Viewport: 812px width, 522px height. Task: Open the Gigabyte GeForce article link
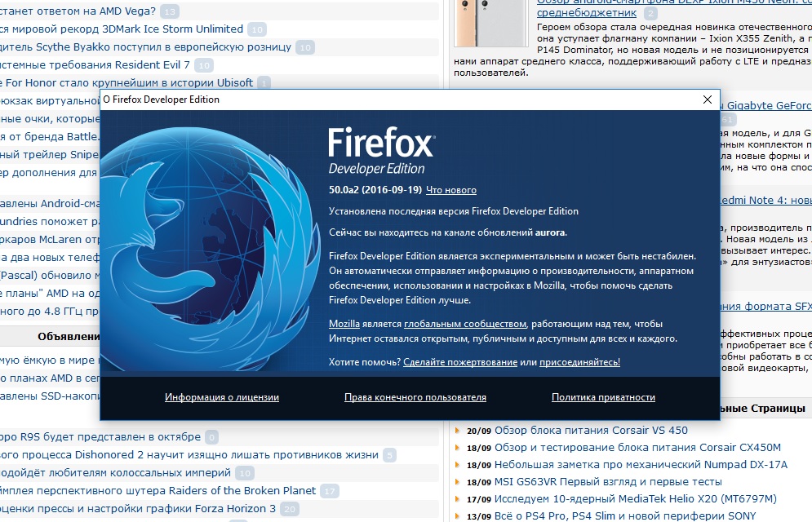point(766,105)
